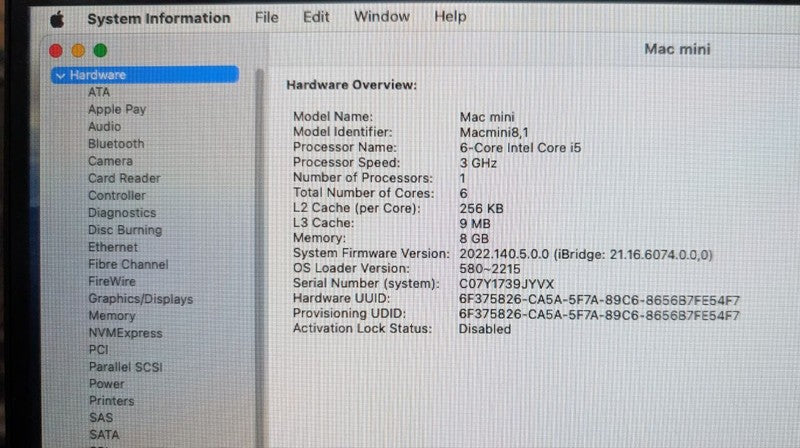Viewport: 800px width, 448px height.
Task: Select Card Reader in the sidebar
Action: coord(124,178)
